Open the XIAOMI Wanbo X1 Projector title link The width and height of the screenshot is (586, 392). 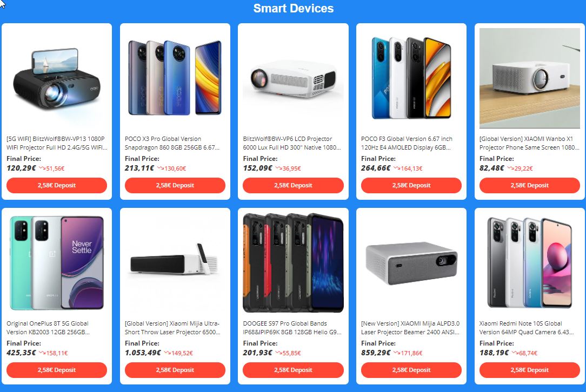click(x=529, y=143)
